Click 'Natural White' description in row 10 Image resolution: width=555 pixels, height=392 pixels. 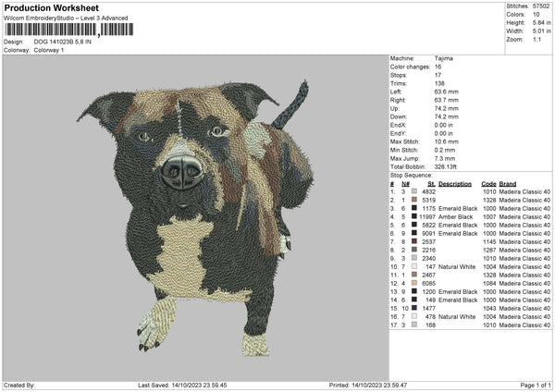click(x=457, y=267)
